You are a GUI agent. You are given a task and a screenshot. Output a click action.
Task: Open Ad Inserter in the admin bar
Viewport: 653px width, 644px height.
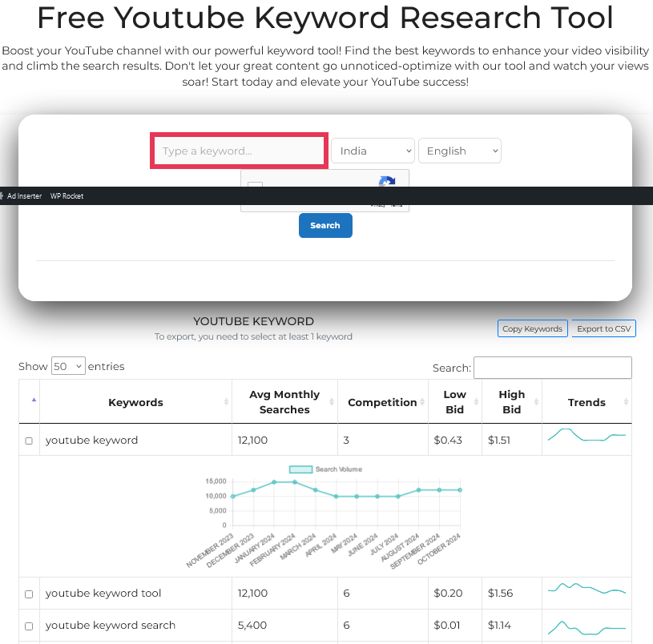click(x=24, y=195)
